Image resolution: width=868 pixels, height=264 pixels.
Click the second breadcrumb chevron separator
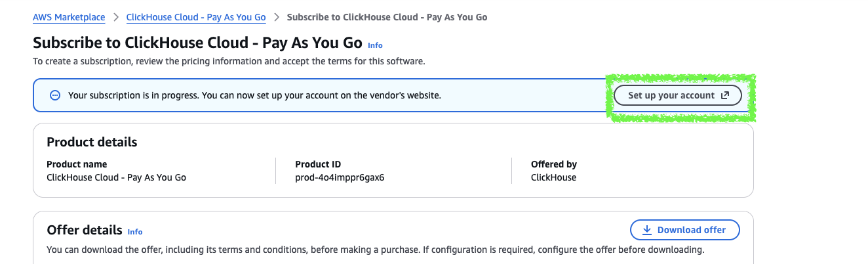pos(276,17)
